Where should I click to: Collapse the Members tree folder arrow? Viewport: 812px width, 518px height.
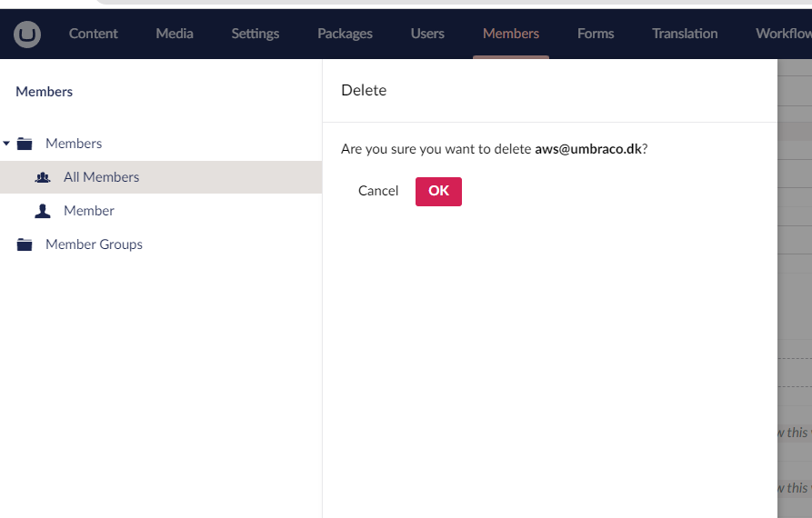[x=6, y=144]
